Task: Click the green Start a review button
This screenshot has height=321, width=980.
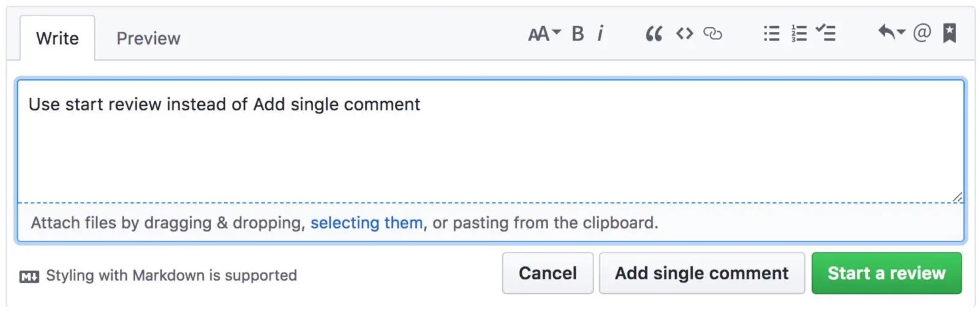Action: (x=886, y=273)
